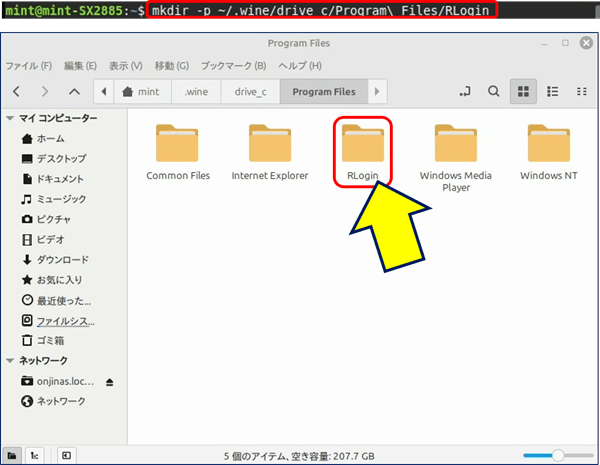
Task: Select the Windows NT folder
Action: click(x=549, y=152)
